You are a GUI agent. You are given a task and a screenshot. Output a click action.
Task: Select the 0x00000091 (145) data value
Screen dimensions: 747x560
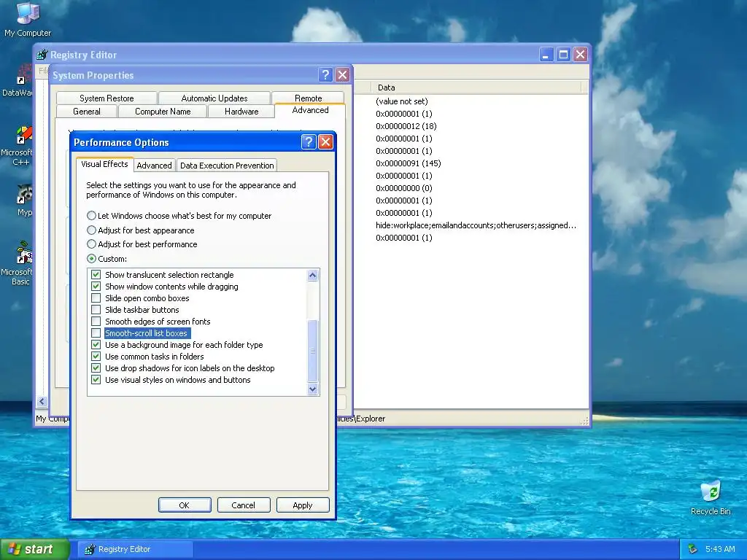[x=409, y=163]
